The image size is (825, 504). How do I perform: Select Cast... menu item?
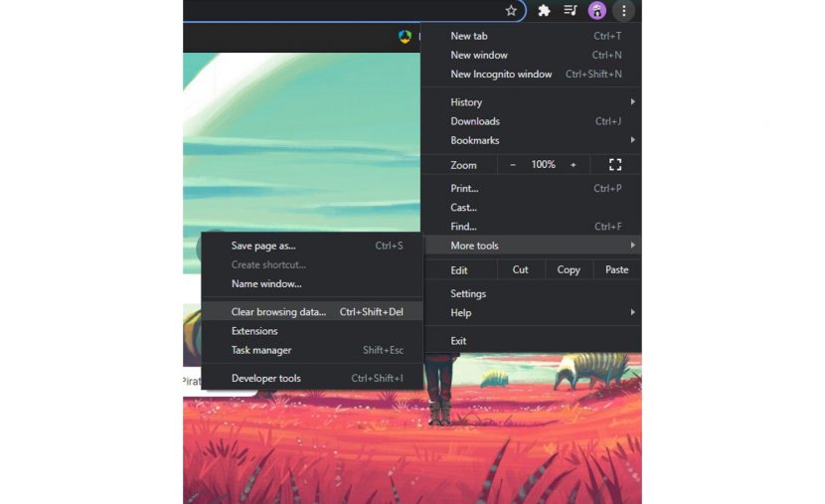pos(532,208)
